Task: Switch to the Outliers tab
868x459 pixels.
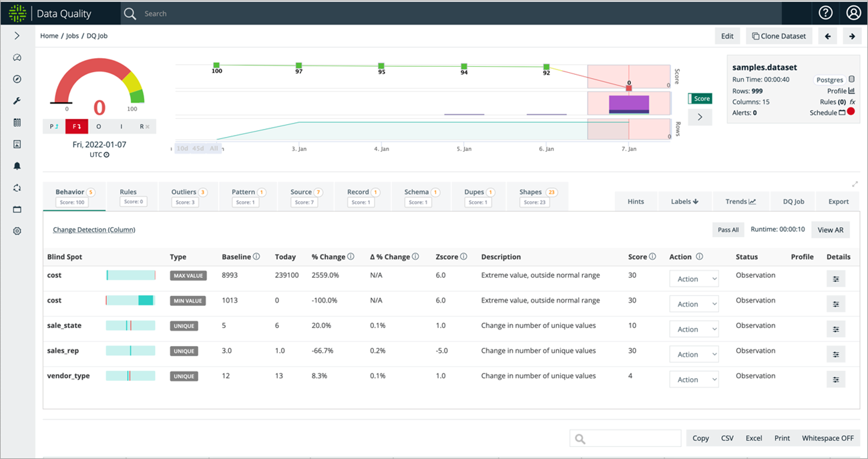Action: 188,196
